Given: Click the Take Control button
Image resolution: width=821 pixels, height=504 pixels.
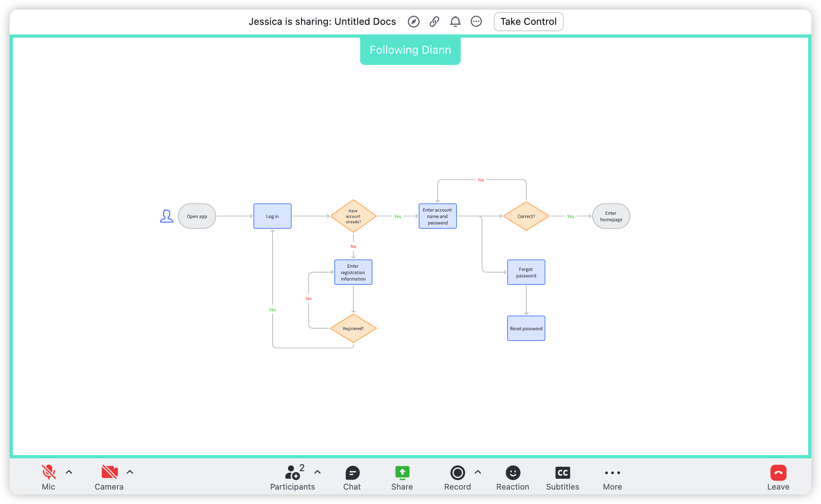Looking at the screenshot, I should 528,21.
